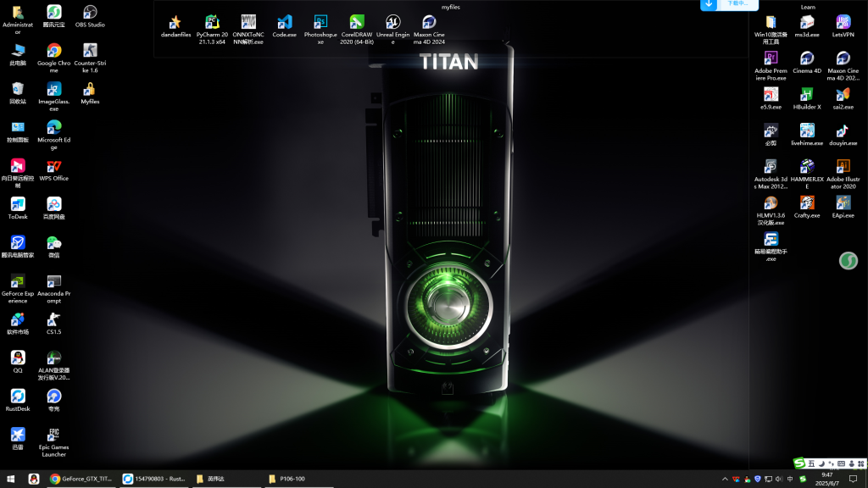This screenshot has width=868, height=488.
Task: Open the OBS Studio desktop shortcut
Action: point(90,16)
